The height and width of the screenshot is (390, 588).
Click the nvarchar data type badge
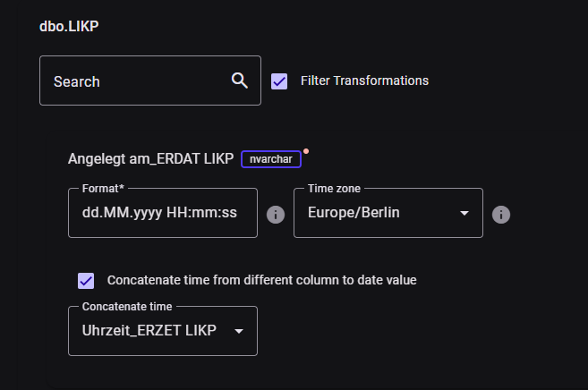click(271, 159)
